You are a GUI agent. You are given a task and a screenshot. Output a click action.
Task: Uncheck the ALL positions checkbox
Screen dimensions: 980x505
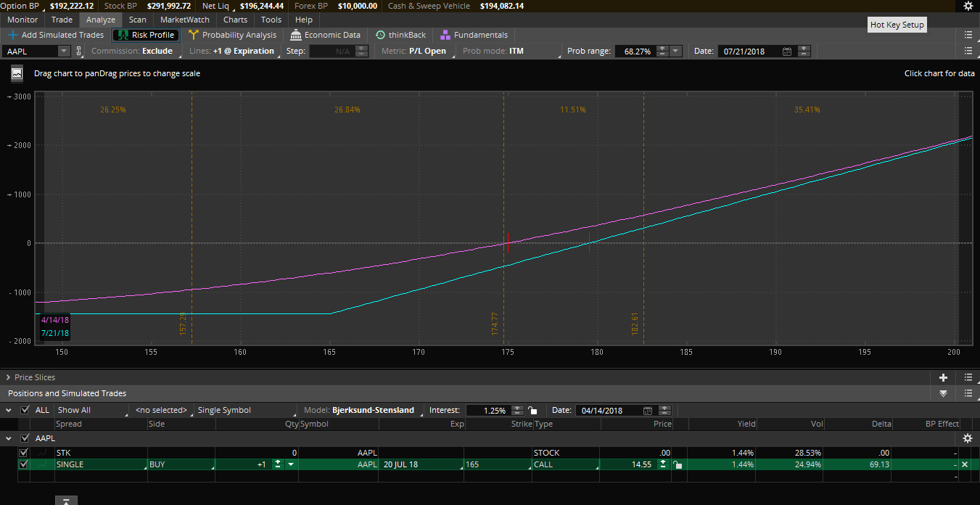(x=25, y=410)
